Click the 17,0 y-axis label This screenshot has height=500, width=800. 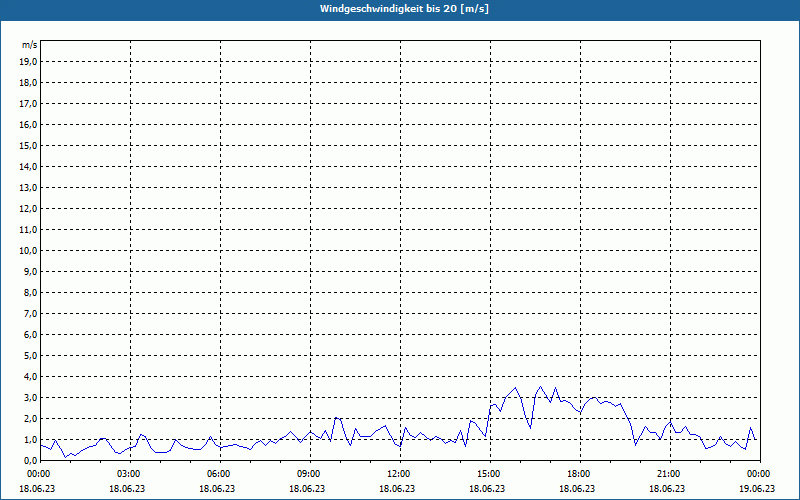click(x=28, y=104)
